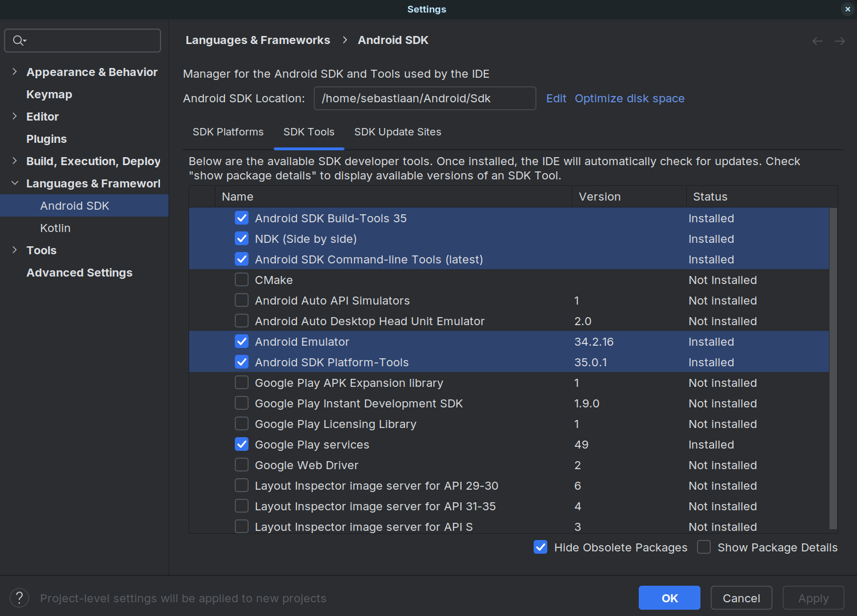
Task: Uncheck Android Emulator package
Action: pyautogui.click(x=241, y=341)
